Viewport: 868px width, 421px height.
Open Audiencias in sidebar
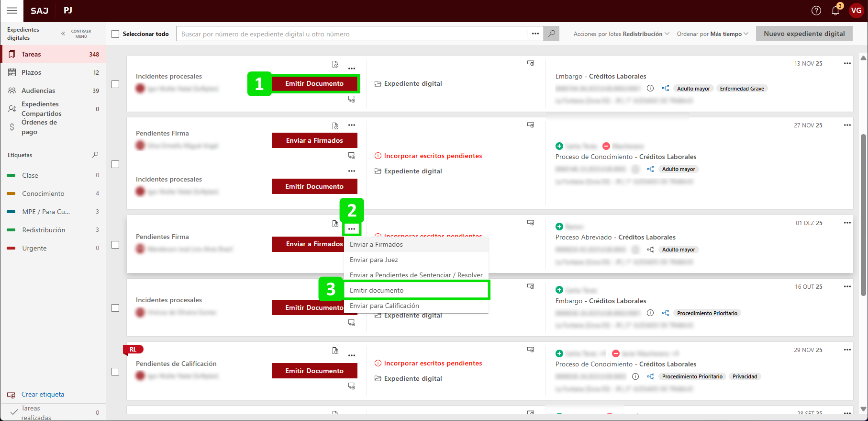53,91
